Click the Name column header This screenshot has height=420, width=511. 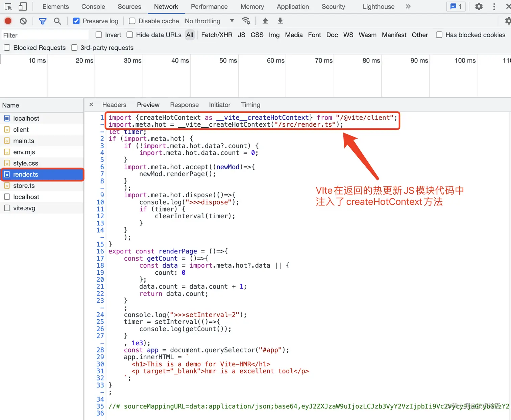pyautogui.click(x=42, y=105)
